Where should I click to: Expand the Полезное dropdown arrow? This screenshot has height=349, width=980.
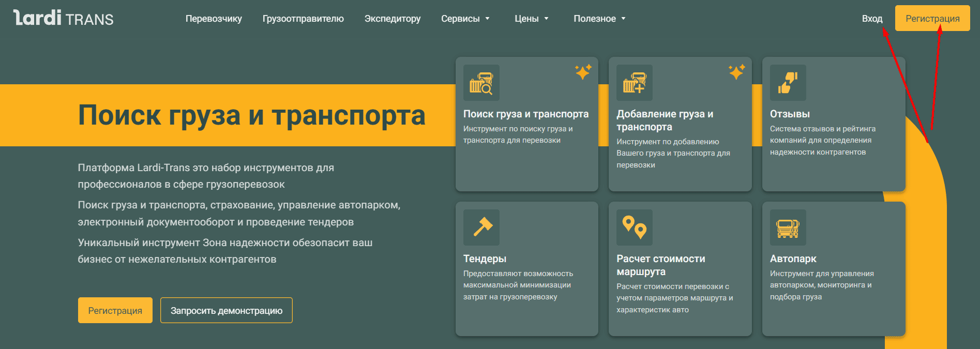point(623,19)
